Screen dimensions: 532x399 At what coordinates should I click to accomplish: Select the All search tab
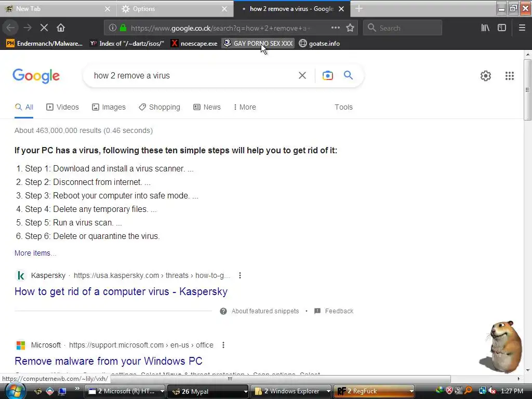pyautogui.click(x=24, y=107)
